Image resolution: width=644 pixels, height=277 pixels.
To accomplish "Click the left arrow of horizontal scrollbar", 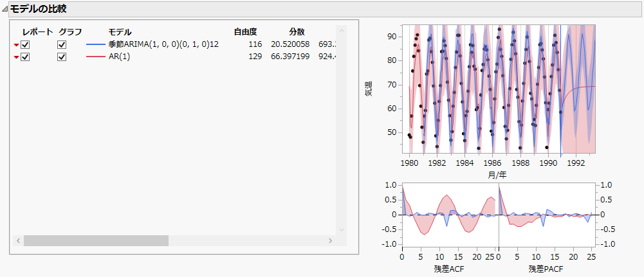I will point(18,240).
